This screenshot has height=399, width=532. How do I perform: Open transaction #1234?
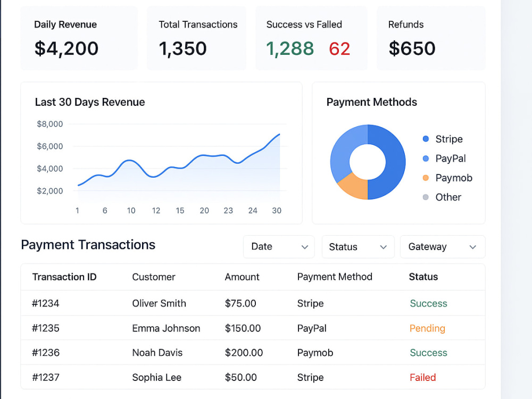(x=45, y=303)
